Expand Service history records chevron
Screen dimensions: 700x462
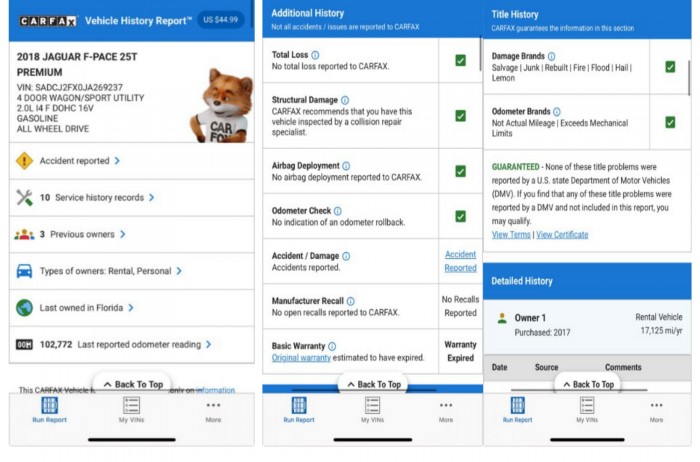pos(151,197)
